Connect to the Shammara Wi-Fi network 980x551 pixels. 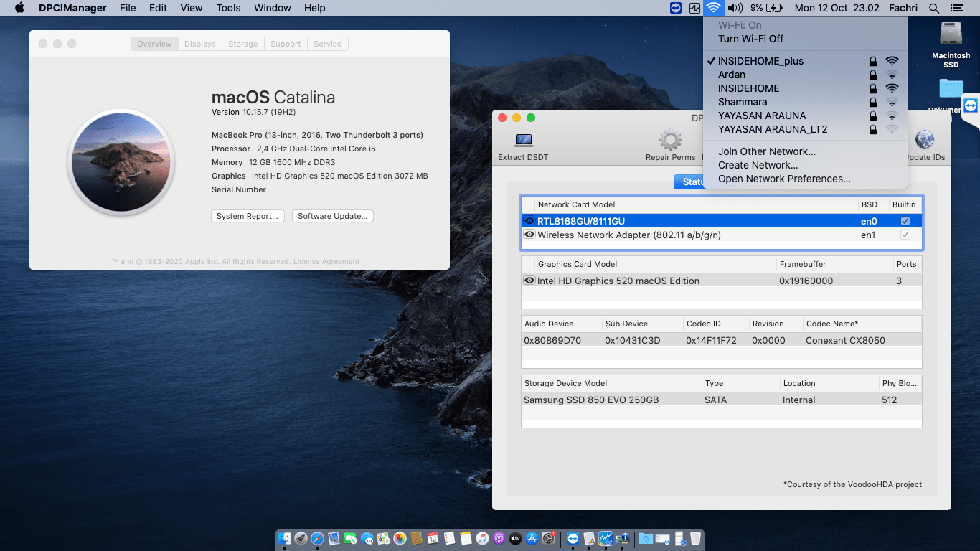pos(805,102)
